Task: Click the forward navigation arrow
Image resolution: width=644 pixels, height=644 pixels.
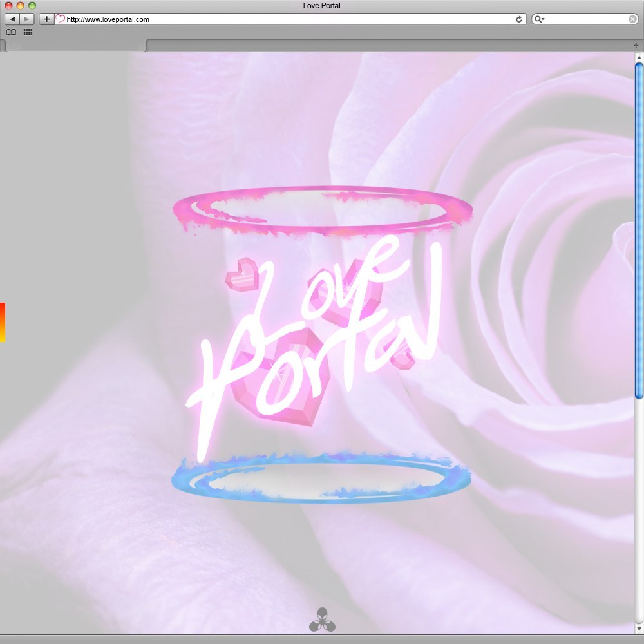Action: point(26,19)
